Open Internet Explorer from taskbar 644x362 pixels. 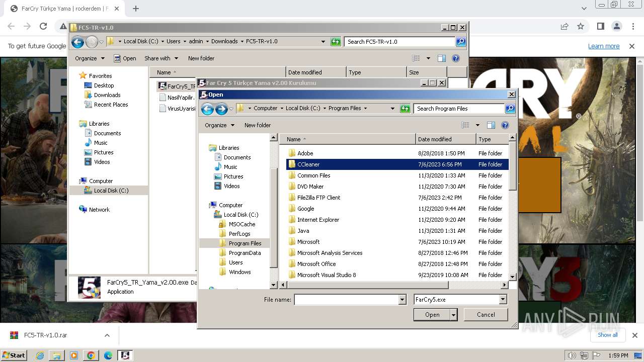click(x=40, y=355)
